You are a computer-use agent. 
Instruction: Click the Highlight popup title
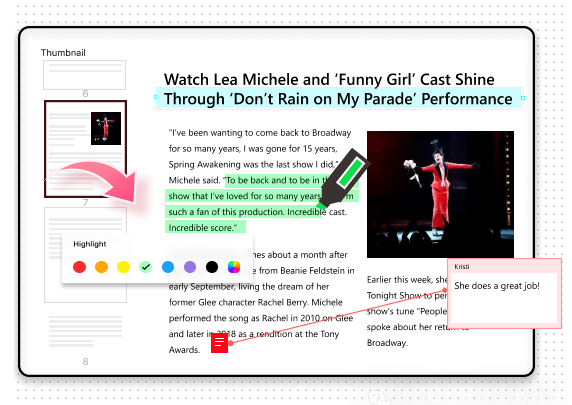pyautogui.click(x=90, y=244)
